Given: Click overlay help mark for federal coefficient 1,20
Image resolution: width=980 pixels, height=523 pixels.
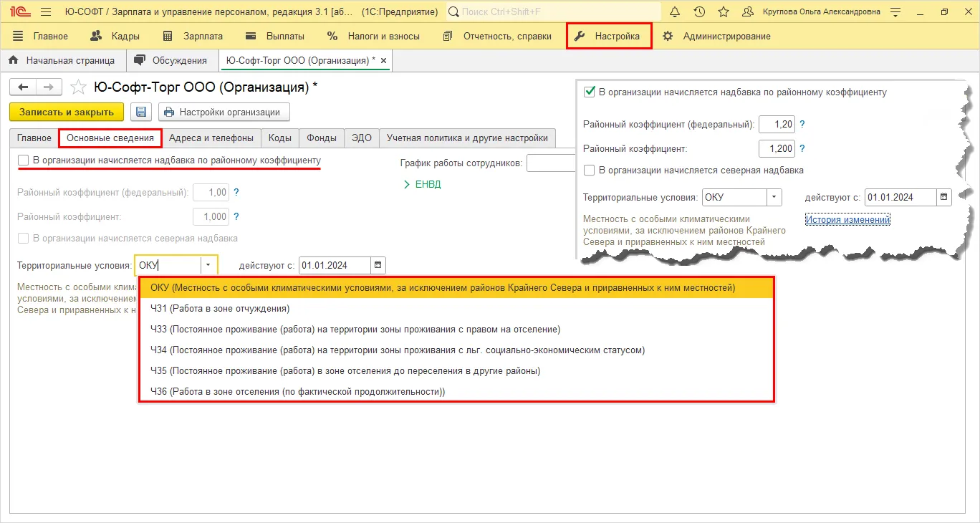Looking at the screenshot, I should [802, 125].
